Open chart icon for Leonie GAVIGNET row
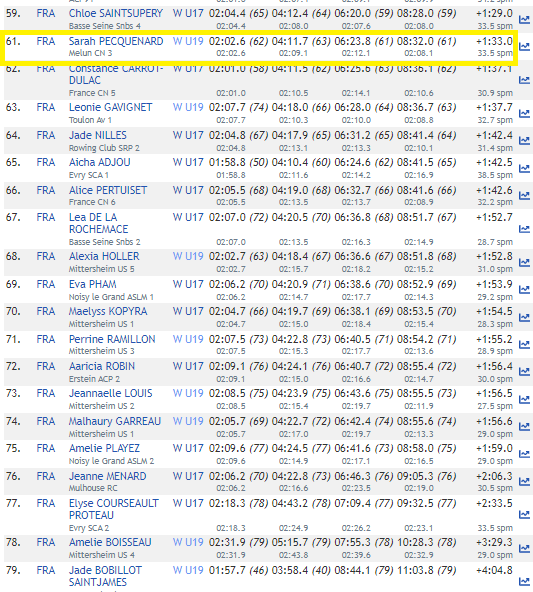 pyautogui.click(x=524, y=113)
